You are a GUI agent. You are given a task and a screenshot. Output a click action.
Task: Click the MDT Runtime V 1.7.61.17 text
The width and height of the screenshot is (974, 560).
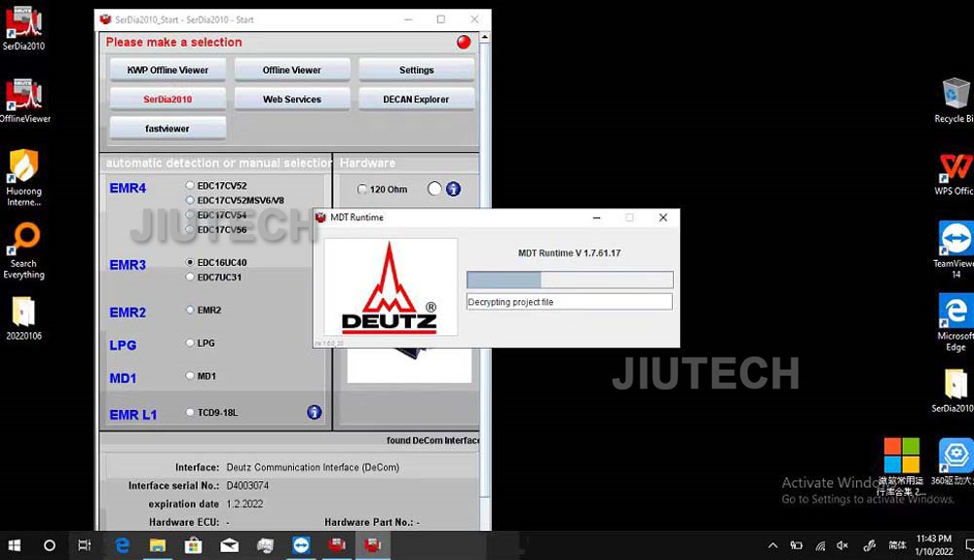coord(570,253)
